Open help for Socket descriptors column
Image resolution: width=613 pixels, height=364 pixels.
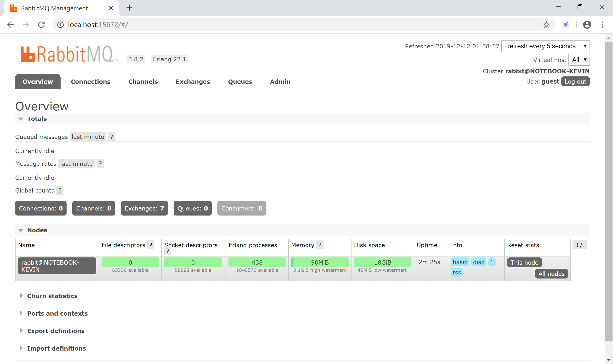click(x=168, y=251)
